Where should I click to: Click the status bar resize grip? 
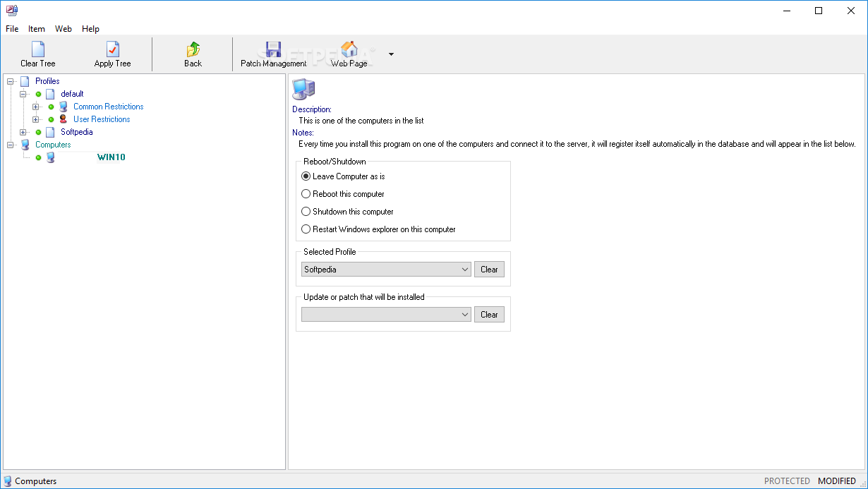tap(862, 483)
